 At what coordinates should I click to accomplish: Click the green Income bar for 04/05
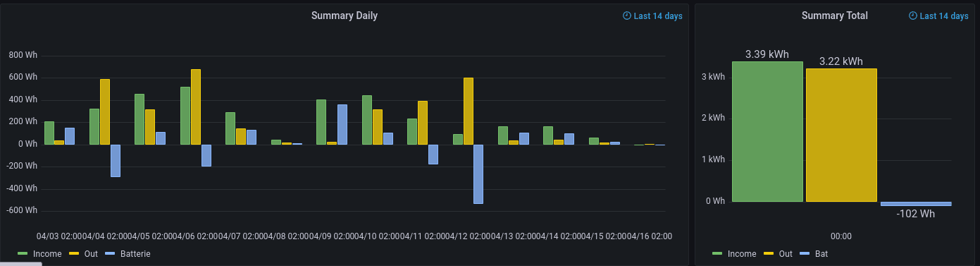pyautogui.click(x=139, y=119)
